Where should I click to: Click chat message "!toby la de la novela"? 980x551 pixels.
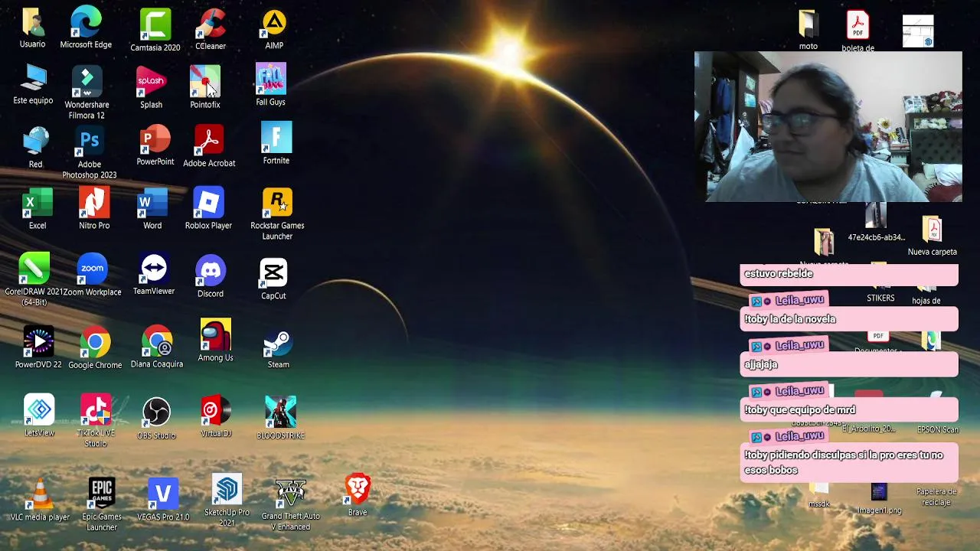tap(849, 319)
